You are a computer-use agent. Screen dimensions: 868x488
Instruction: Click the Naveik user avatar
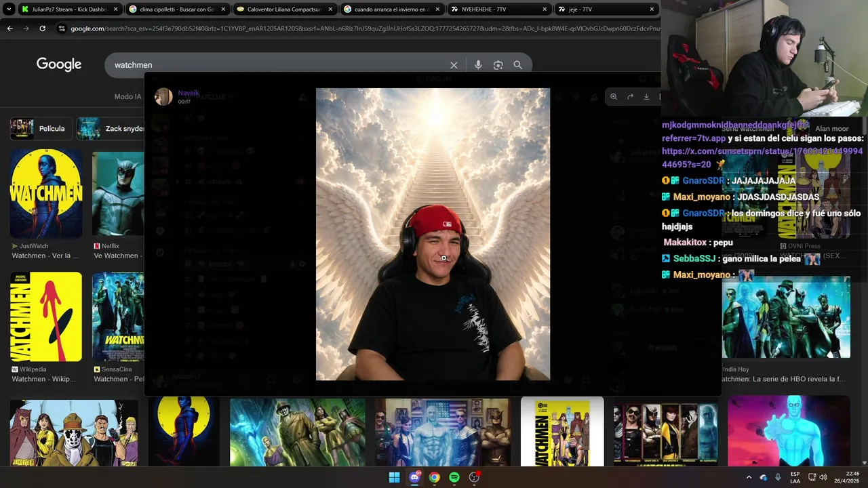pos(163,97)
